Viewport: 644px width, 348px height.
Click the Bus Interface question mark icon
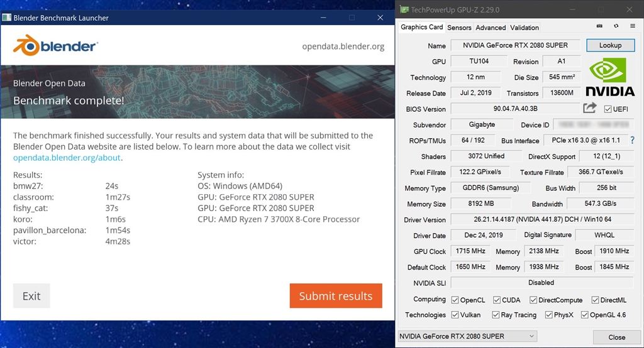pos(633,140)
